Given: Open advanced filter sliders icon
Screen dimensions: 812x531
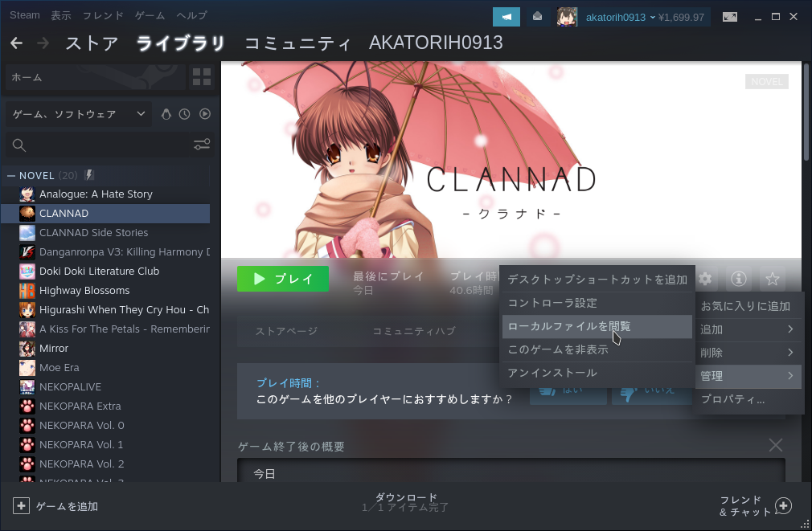Looking at the screenshot, I should tap(202, 145).
